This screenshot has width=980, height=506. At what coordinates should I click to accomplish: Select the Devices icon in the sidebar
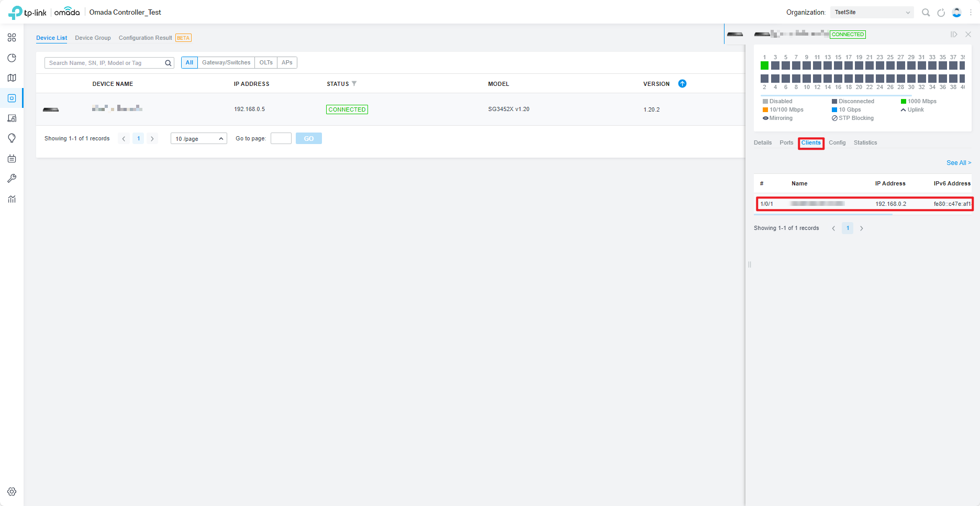tap(12, 97)
